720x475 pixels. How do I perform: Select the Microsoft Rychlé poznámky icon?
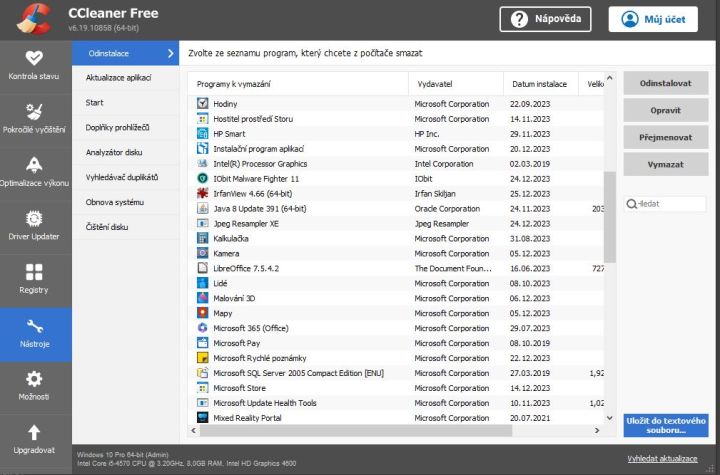click(x=202, y=357)
